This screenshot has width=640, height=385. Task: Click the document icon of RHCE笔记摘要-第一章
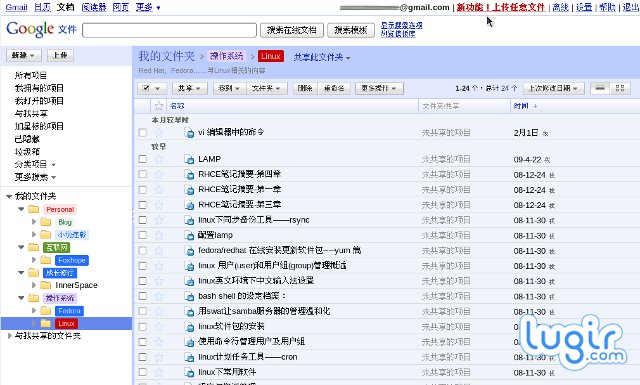tap(189, 190)
